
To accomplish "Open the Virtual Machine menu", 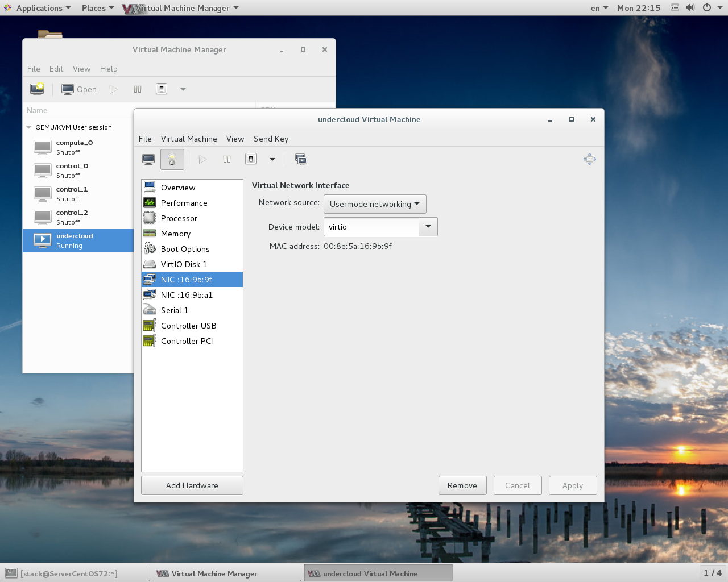I will pos(189,139).
